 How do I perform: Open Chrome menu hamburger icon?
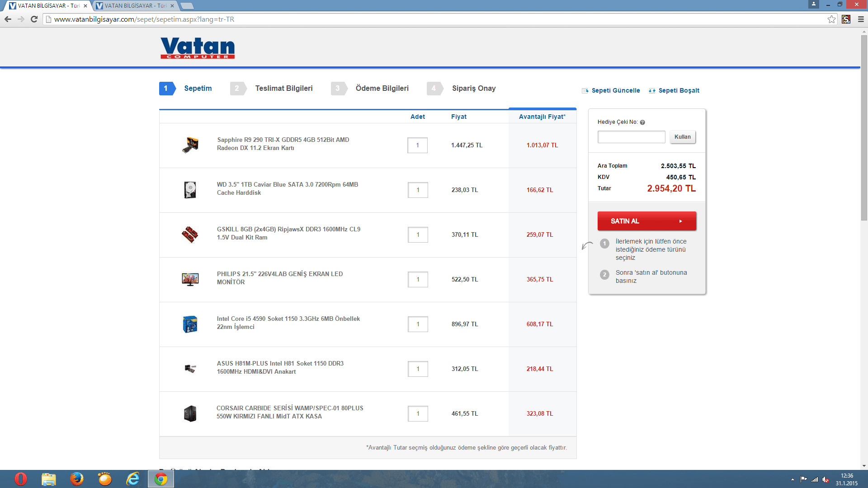861,19
